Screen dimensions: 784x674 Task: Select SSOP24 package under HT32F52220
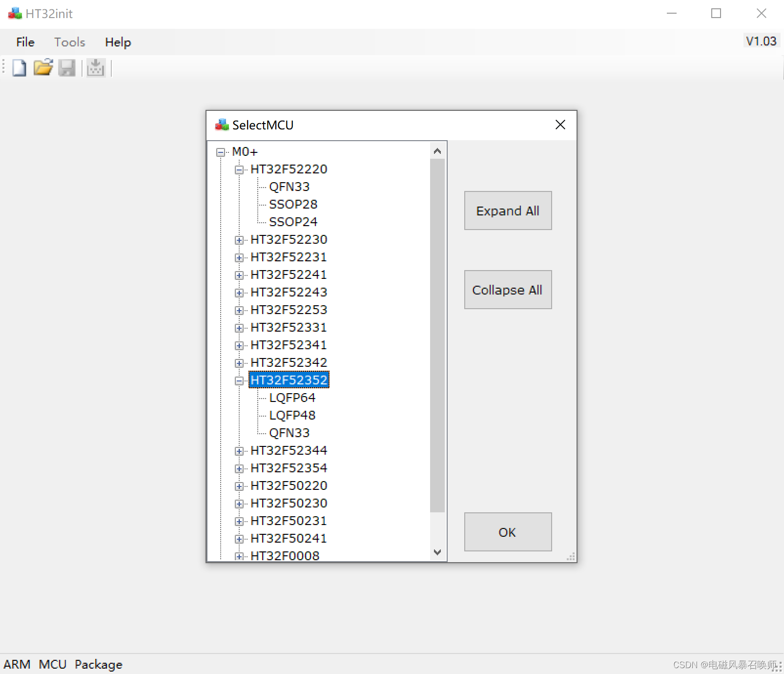pos(293,222)
